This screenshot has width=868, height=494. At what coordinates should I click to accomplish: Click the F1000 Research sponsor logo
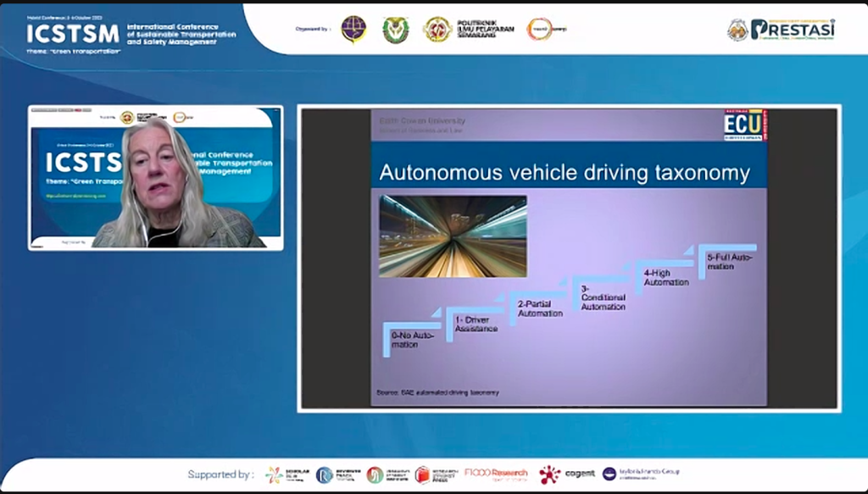(x=496, y=474)
